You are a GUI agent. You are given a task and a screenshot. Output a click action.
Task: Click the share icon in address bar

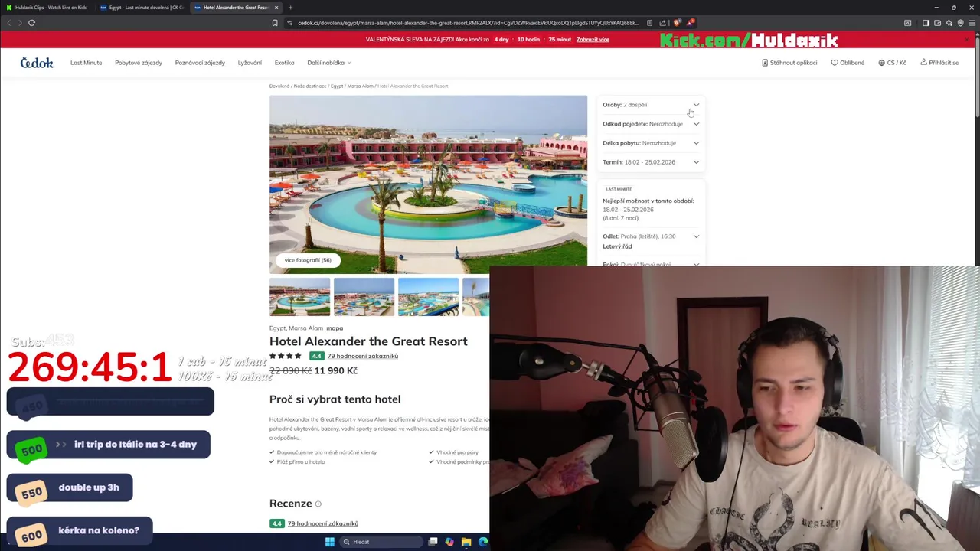pos(662,23)
